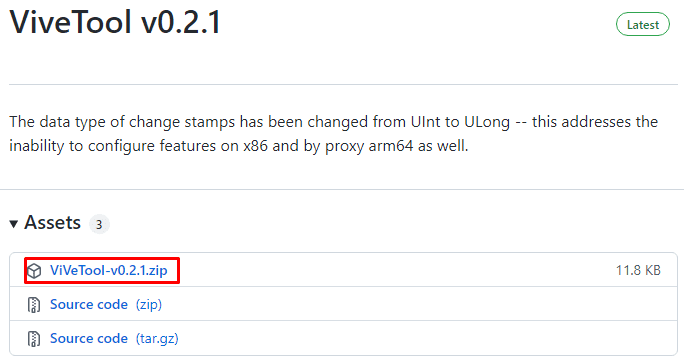Image resolution: width=684 pixels, height=364 pixels.
Task: Click empty area of the ViVeTool-v0.2.1.zip row
Action: click(393, 270)
